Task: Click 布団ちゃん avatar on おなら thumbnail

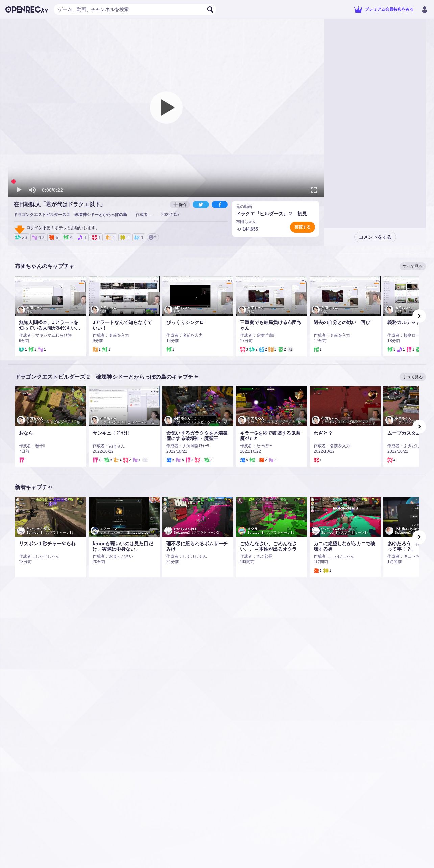Action: pyautogui.click(x=21, y=420)
